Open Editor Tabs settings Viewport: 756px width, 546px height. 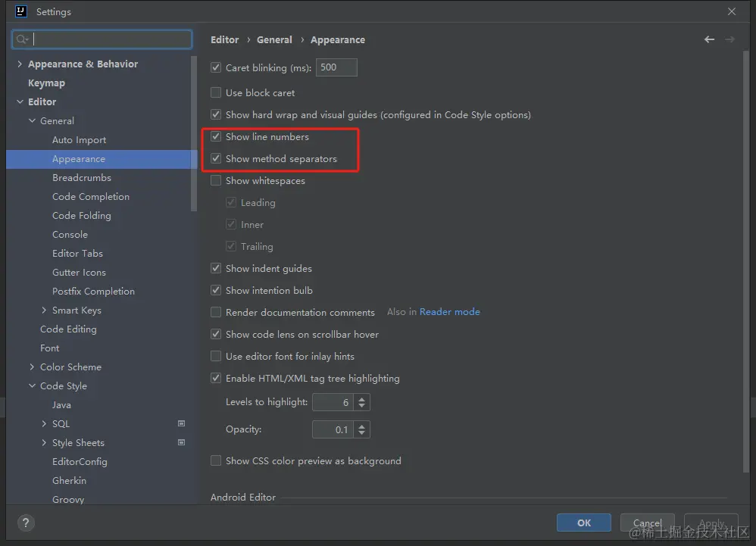[77, 253]
